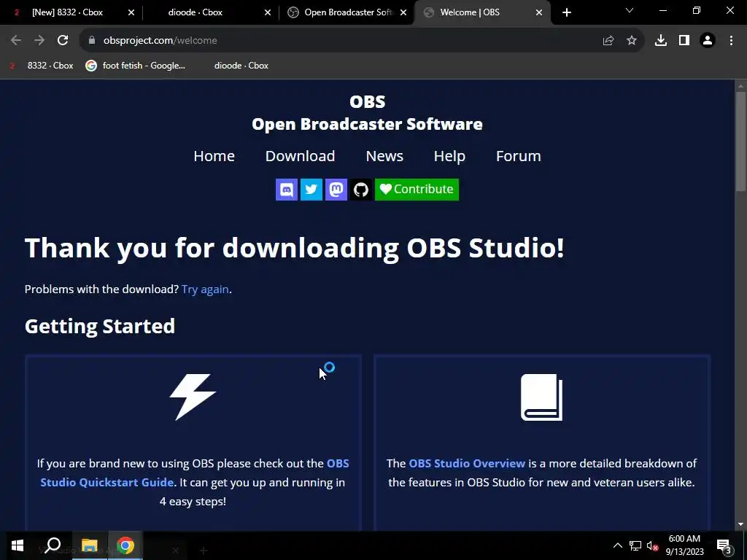Switch to the Open Broadcaster Software tab

(348, 12)
